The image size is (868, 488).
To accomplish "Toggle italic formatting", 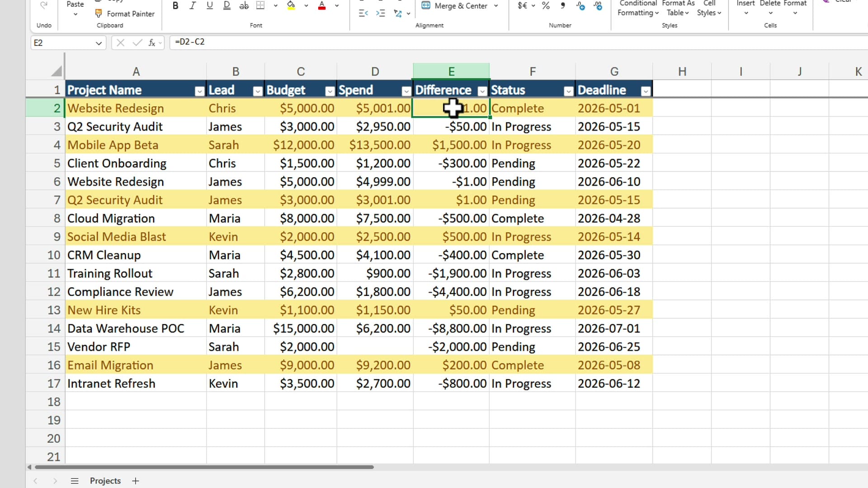I will coord(193,6).
